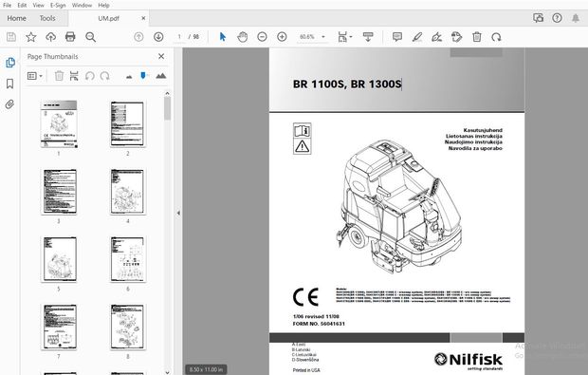Choose the Selection arrow tool
Screen dimensions: 588x375
(x=223, y=37)
